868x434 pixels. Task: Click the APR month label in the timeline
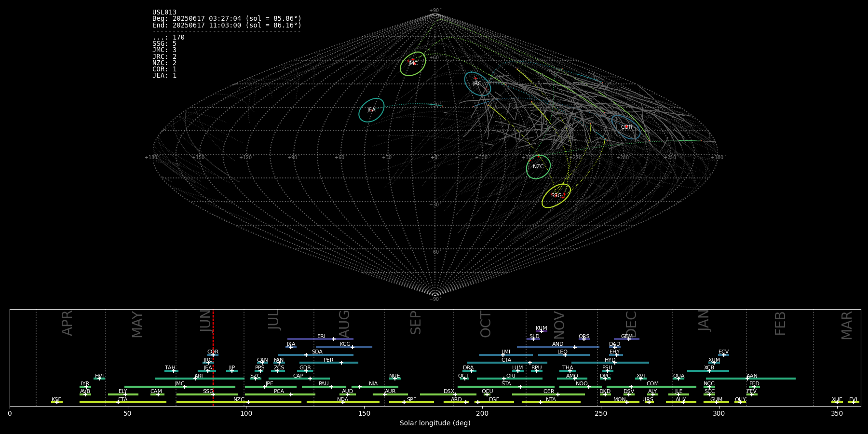pyautogui.click(x=68, y=323)
